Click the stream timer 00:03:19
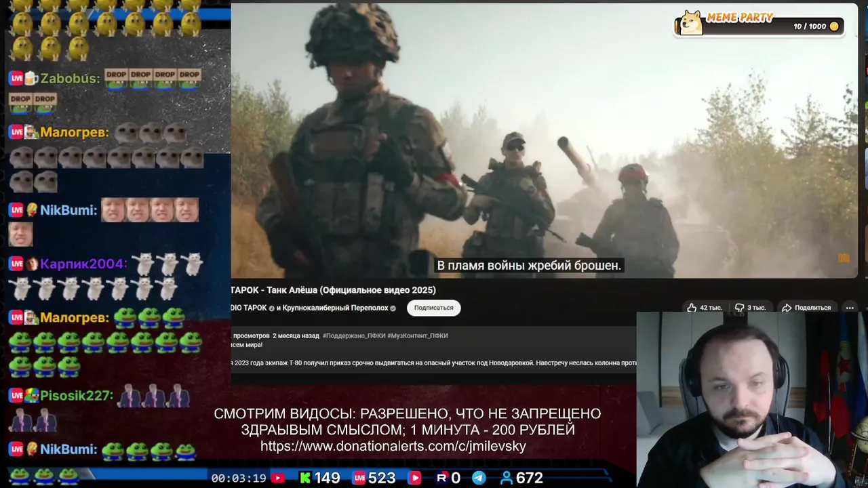This screenshot has height=488, width=868. click(239, 478)
